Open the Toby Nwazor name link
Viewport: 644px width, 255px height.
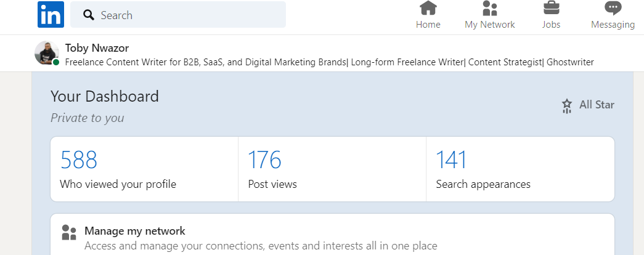click(97, 48)
